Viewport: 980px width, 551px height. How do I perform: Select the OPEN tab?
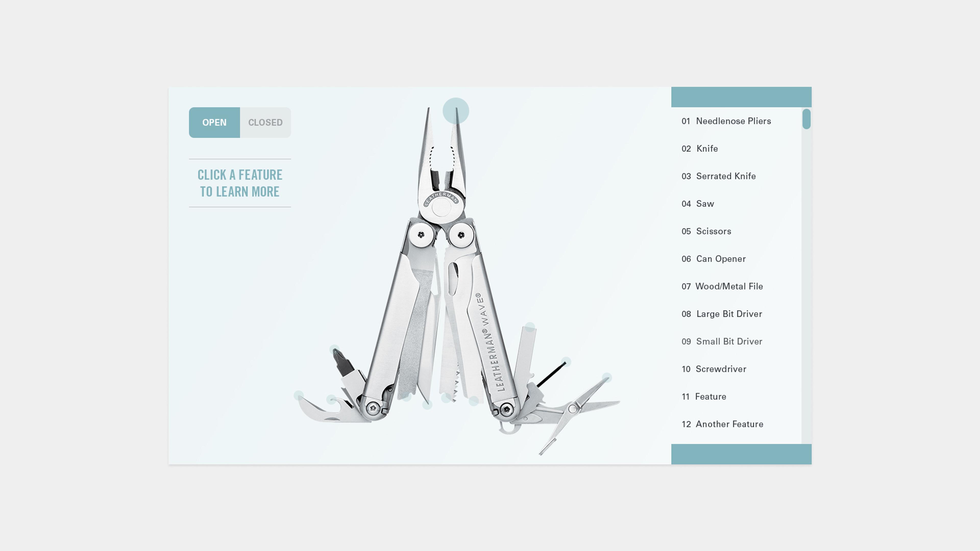tap(214, 122)
